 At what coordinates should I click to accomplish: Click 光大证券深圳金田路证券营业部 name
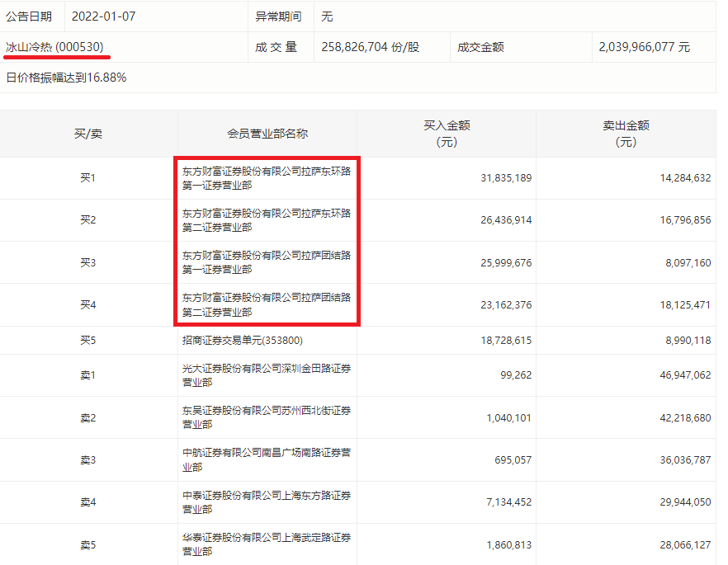click(x=267, y=375)
